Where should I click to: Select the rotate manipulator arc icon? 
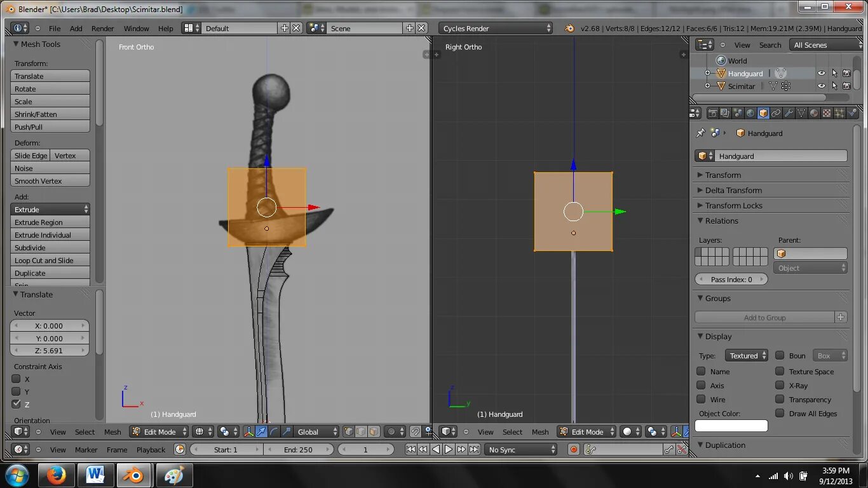pos(274,431)
